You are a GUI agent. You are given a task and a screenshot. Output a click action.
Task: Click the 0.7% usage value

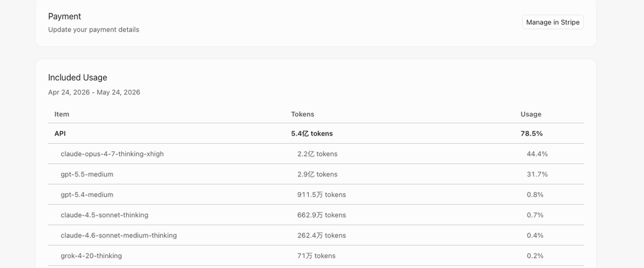(535, 215)
